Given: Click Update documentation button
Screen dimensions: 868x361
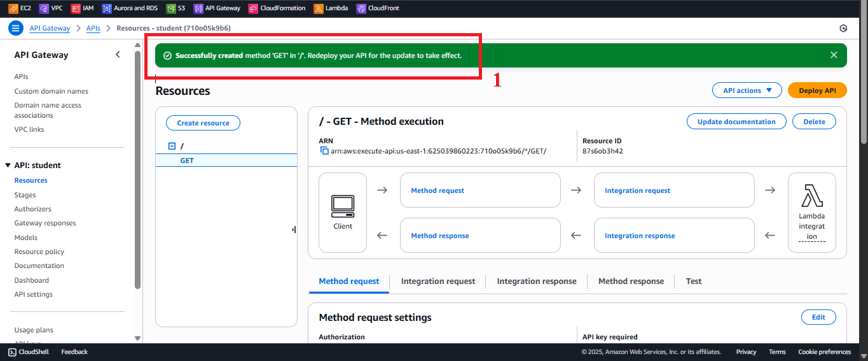Looking at the screenshot, I should click(x=736, y=122).
